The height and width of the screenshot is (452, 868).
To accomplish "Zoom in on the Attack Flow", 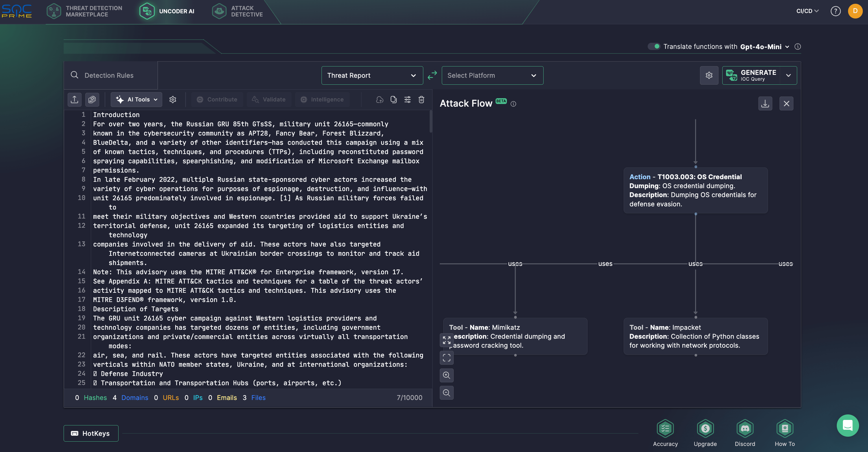I will click(446, 375).
